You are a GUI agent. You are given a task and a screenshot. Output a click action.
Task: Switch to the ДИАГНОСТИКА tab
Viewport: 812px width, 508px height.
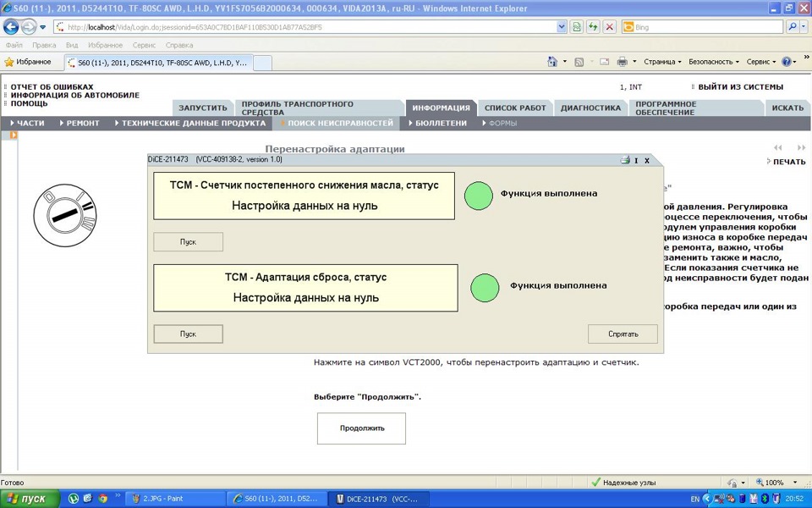(x=590, y=108)
